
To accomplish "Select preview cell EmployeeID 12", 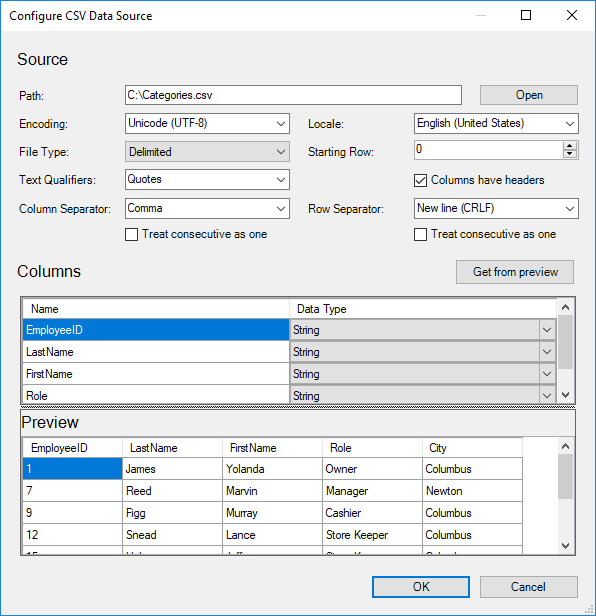I will tap(72, 535).
